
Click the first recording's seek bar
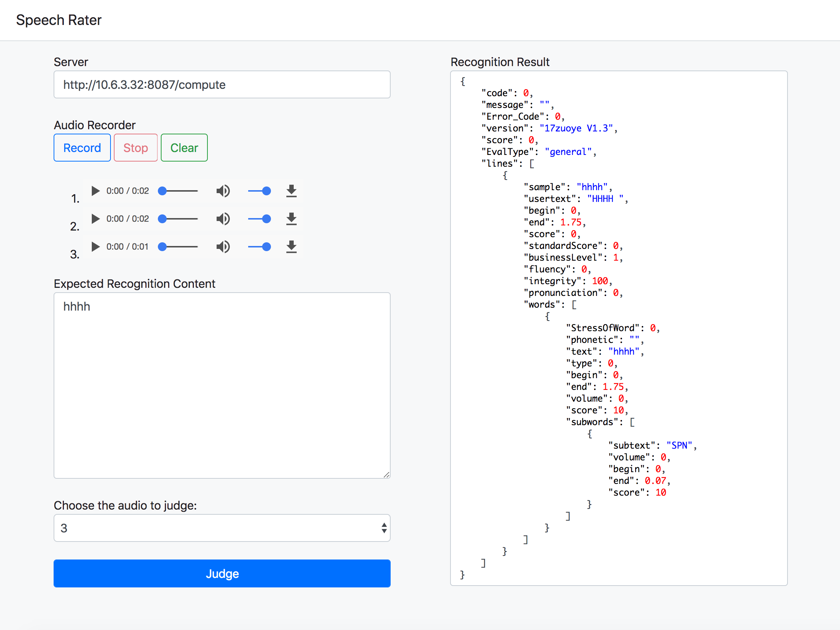point(178,191)
